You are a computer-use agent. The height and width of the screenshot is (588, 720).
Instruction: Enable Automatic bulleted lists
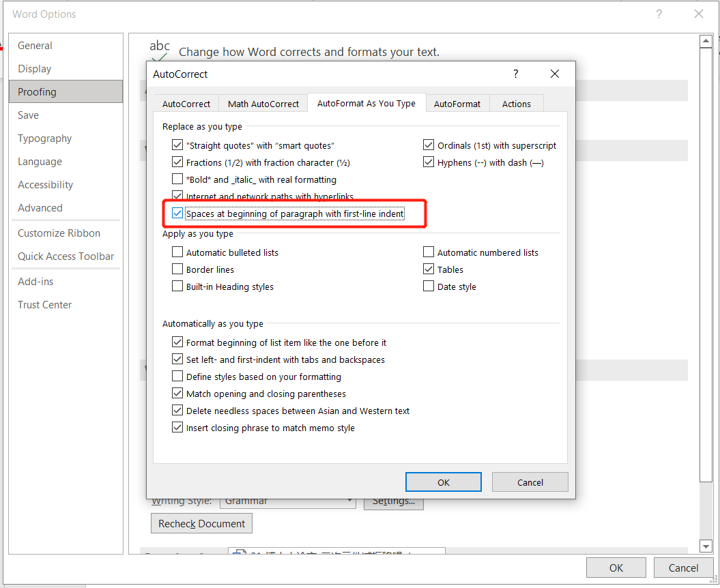(177, 252)
